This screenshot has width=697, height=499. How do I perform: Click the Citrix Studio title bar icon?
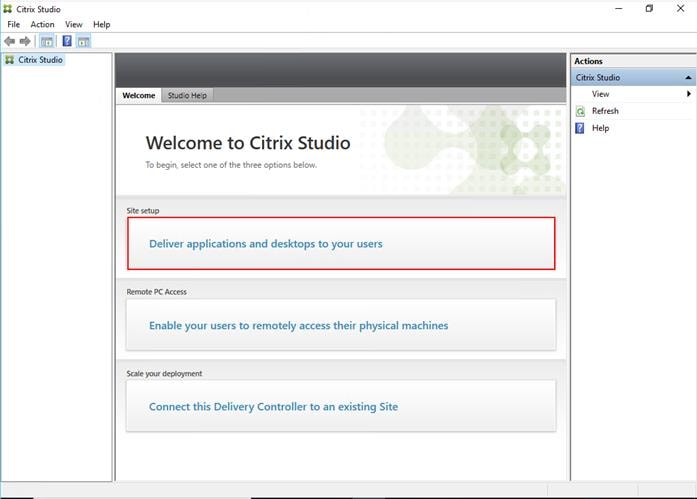pos(8,9)
